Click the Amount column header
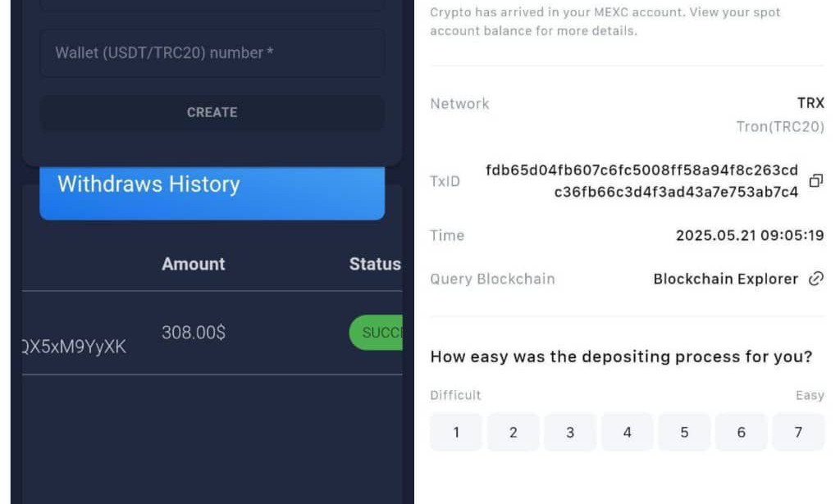Screen dimensions: 840x504 tap(194, 264)
